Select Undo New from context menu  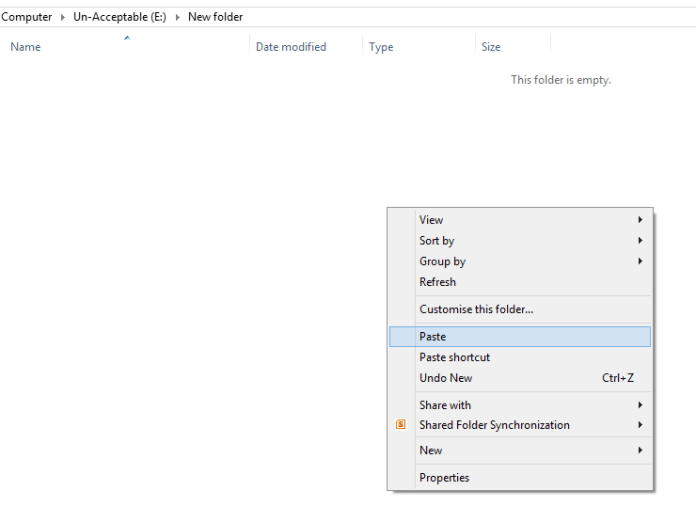pyautogui.click(x=446, y=378)
